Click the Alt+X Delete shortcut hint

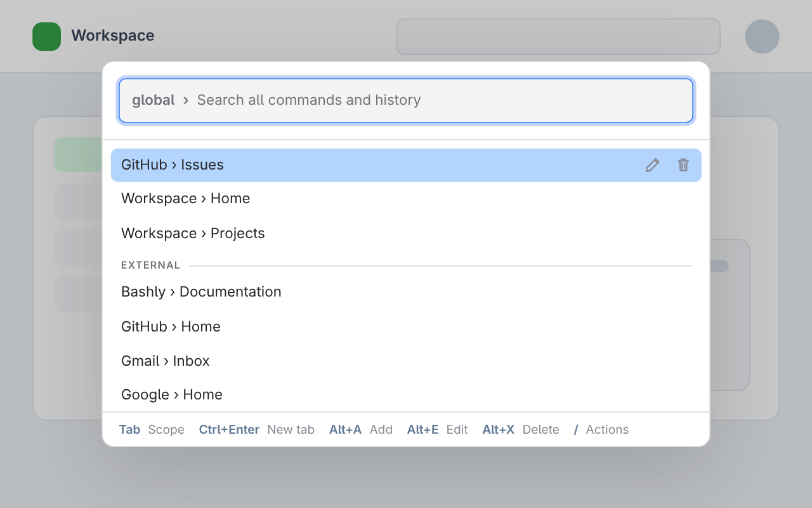(x=521, y=430)
